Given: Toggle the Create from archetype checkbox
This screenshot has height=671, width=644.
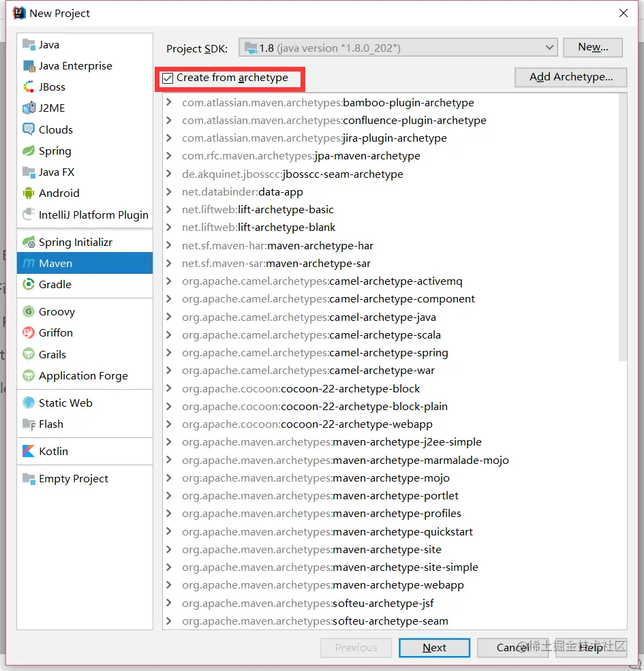Looking at the screenshot, I should (168, 78).
